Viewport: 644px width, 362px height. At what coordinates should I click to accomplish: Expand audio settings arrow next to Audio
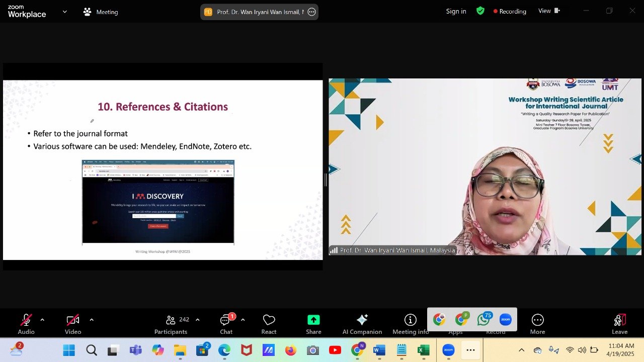[42, 320]
